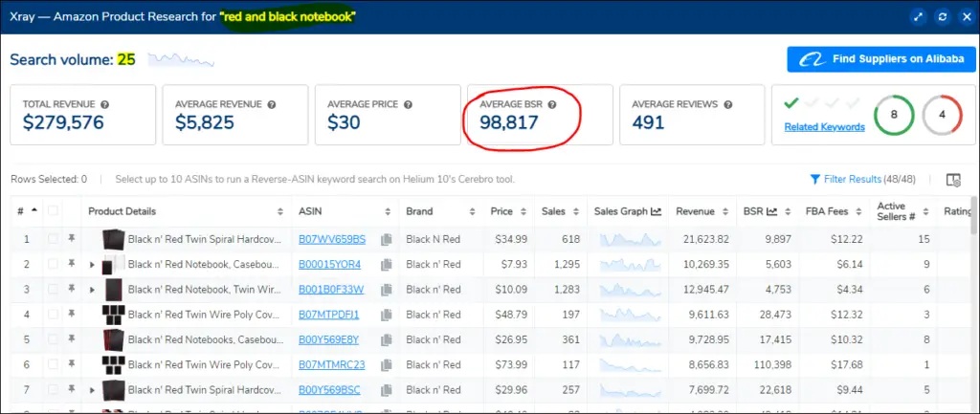Click the green score circle showing 8

pyautogui.click(x=894, y=115)
